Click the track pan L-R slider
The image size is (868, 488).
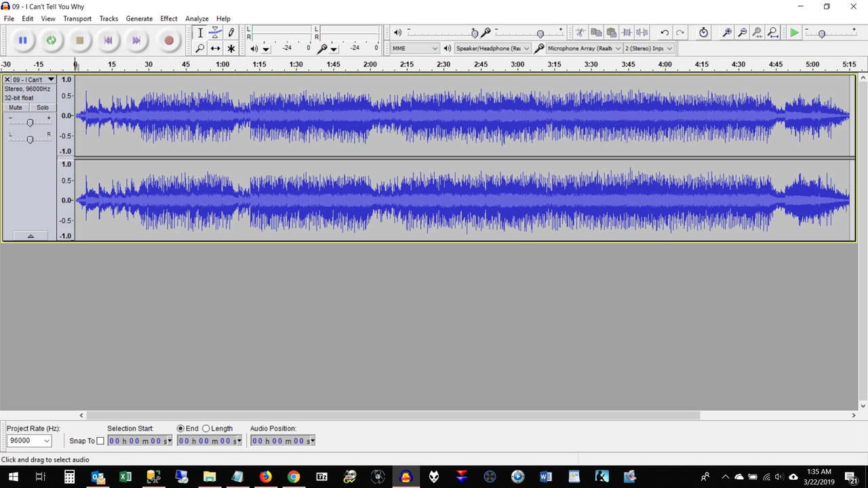tap(30, 139)
